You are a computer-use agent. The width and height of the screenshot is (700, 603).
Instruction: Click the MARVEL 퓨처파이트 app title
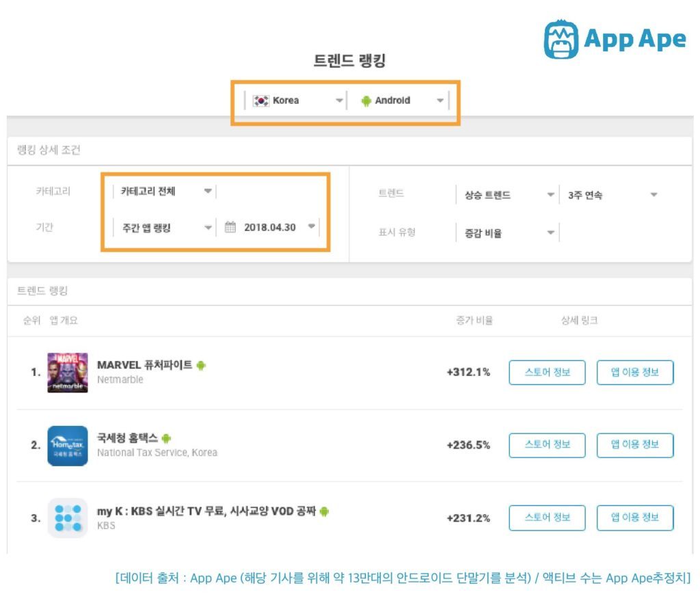(x=145, y=365)
